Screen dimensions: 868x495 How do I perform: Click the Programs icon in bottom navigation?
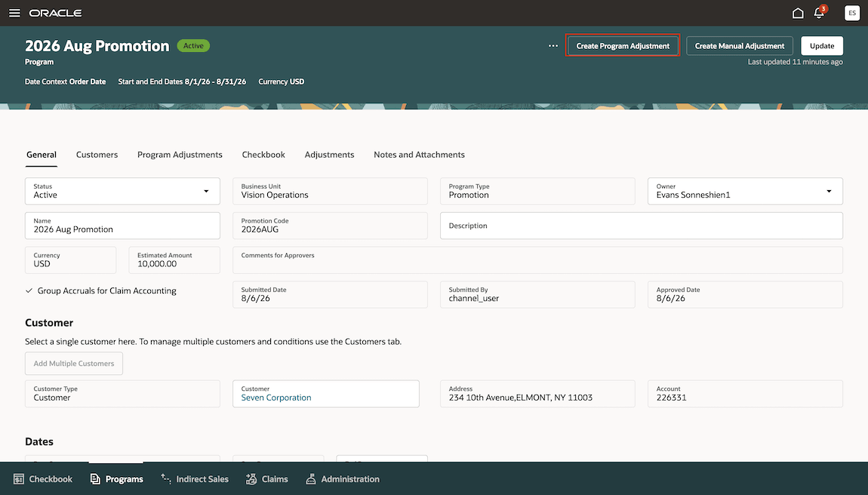(95, 479)
